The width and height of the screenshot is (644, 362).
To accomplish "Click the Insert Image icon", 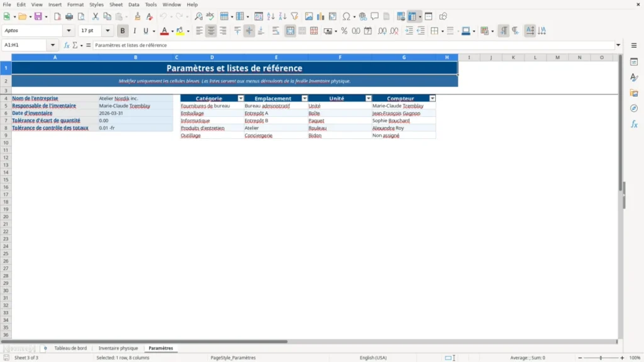I will (308, 16).
